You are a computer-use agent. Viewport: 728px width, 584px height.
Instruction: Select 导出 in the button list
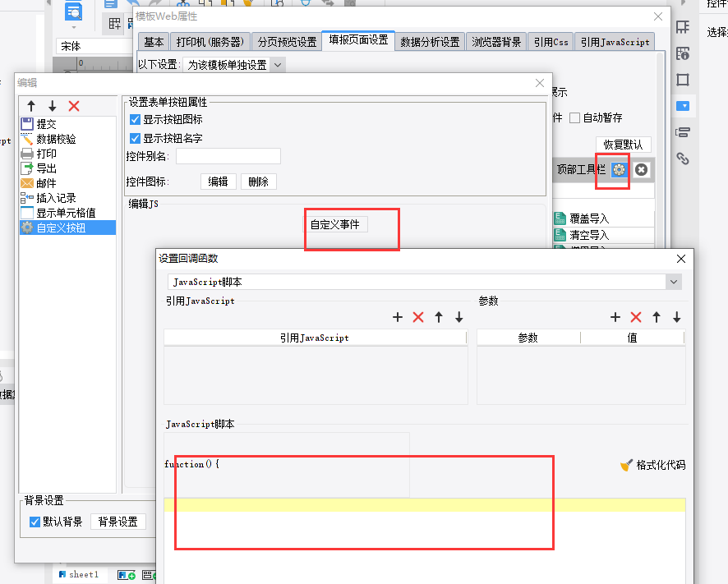(x=67, y=168)
